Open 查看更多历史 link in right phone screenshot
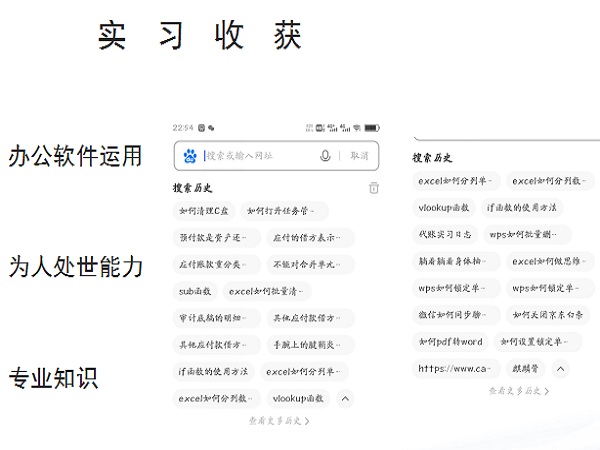600x450 pixels. point(518,391)
